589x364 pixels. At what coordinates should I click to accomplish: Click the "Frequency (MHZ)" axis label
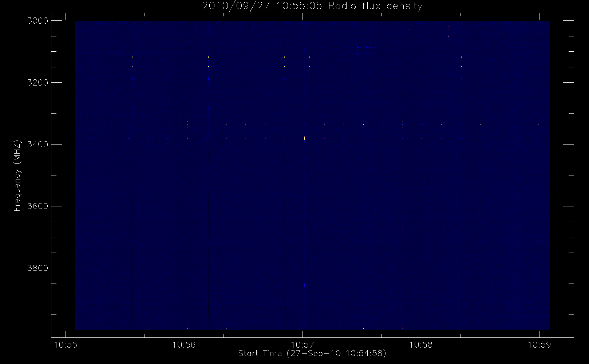click(x=17, y=175)
